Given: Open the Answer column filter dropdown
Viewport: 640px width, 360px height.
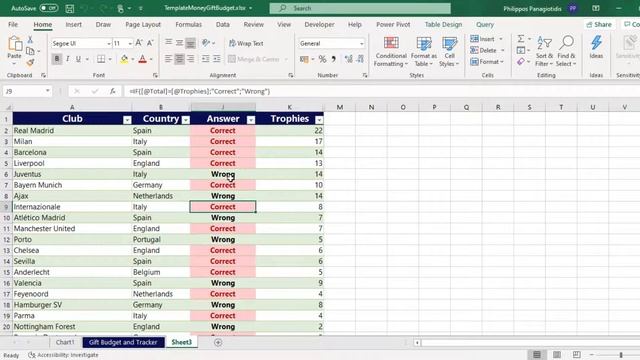Looking at the screenshot, I should pos(251,120).
